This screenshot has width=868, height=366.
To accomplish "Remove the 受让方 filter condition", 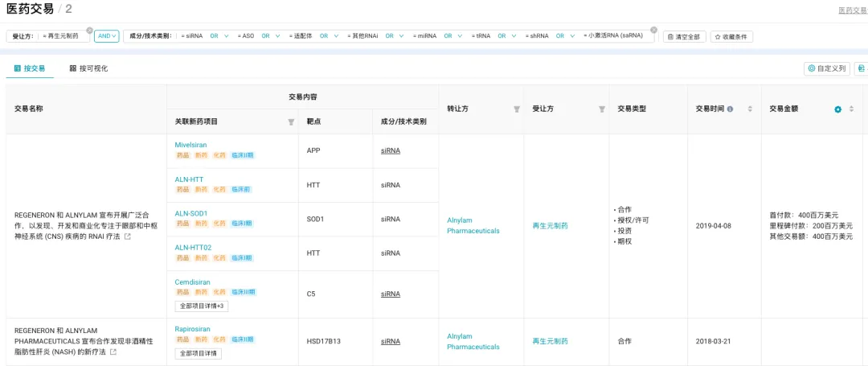I will pyautogui.click(x=89, y=30).
